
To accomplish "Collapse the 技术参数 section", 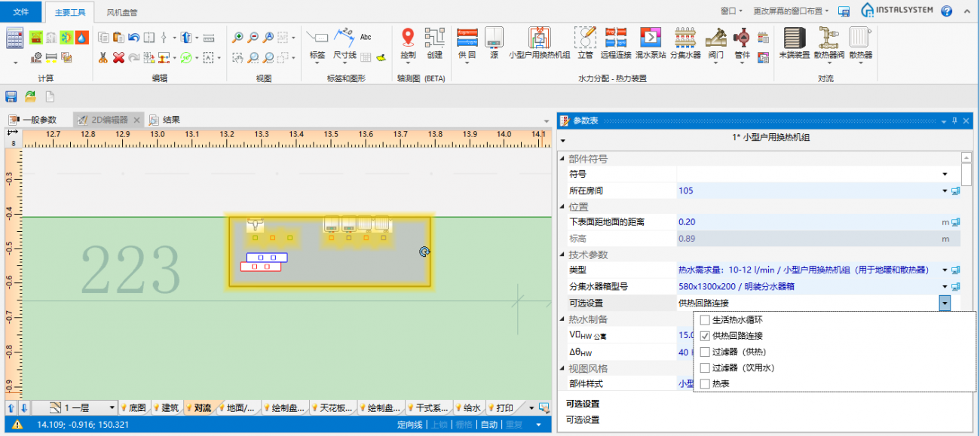I will pyautogui.click(x=562, y=255).
